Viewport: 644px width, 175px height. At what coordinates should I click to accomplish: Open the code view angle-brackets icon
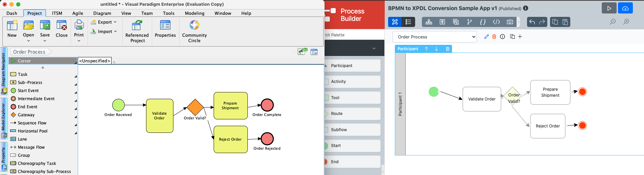click(496, 22)
